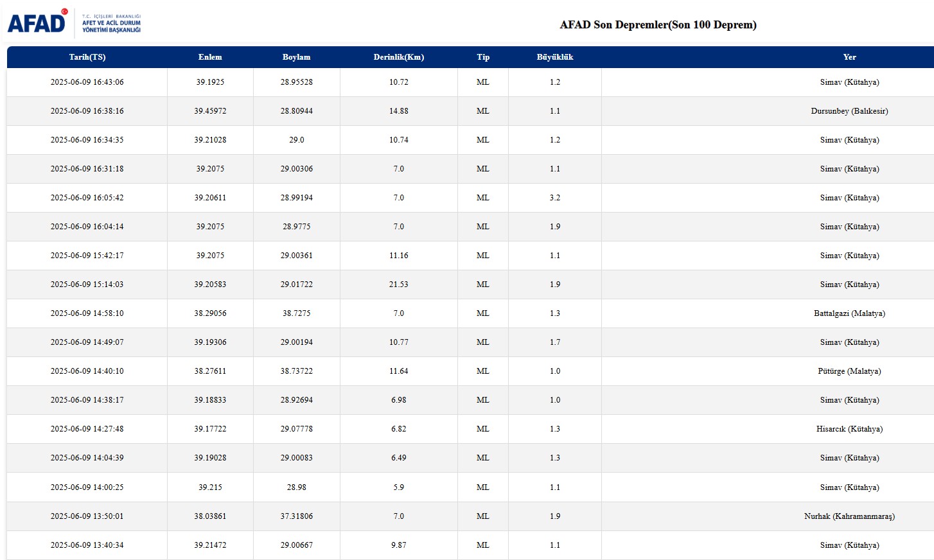Click the 2025-06-09 14:00:25 date cell
Screen dimensions: 934x560
pos(87,487)
